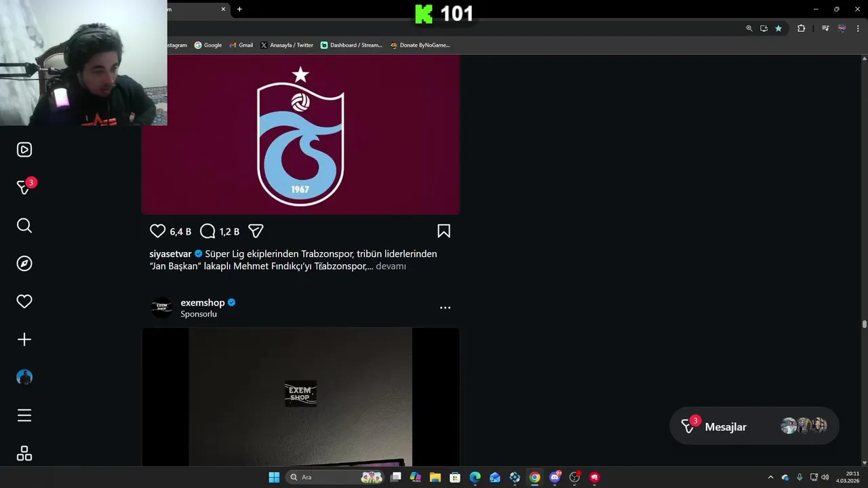Open Microsoft Store from the taskbar
Screen dimensions: 868x488
click(455, 477)
